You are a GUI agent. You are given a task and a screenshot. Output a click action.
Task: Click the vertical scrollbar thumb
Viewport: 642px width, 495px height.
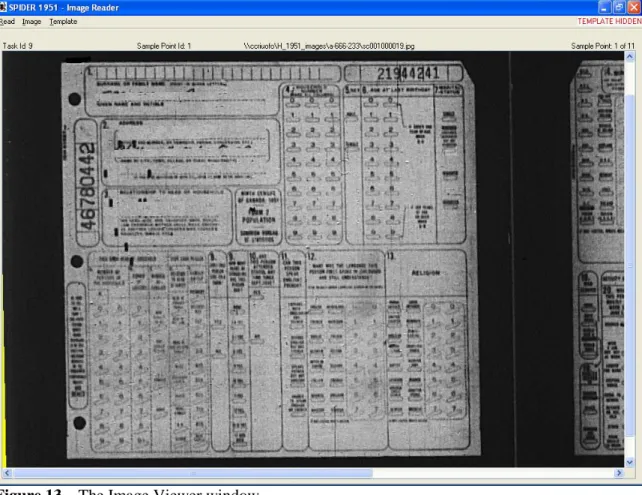[x=630, y=266]
